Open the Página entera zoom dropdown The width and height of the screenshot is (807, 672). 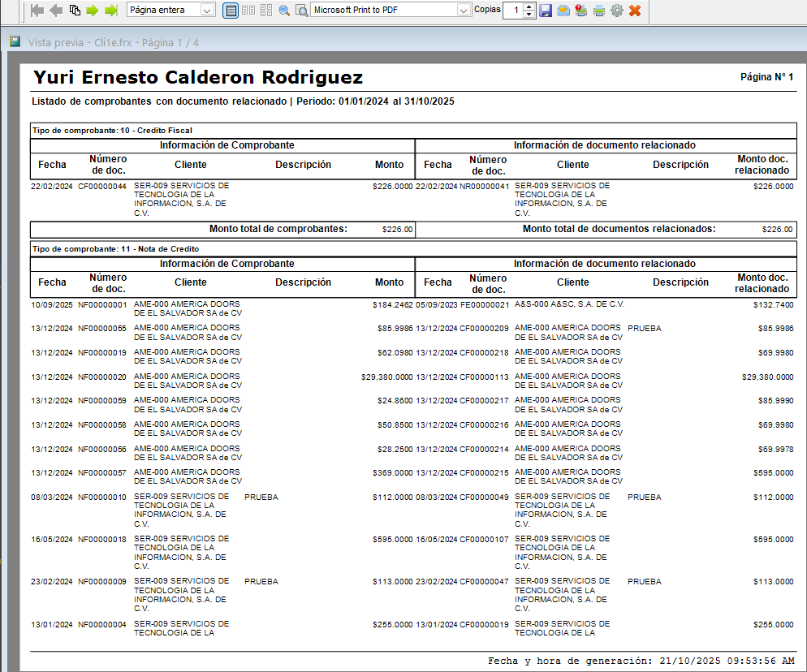[207, 11]
